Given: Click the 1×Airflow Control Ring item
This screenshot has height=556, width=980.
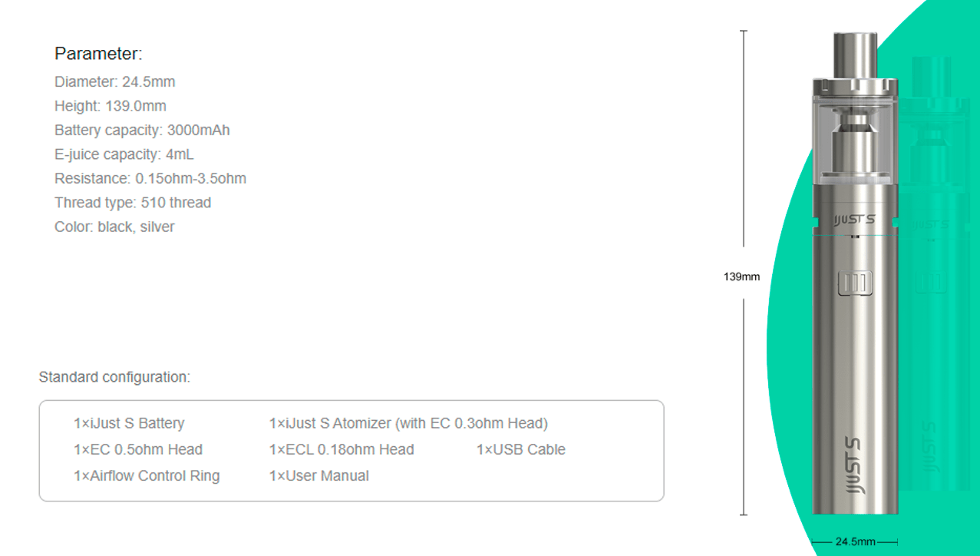Looking at the screenshot, I should tap(147, 475).
